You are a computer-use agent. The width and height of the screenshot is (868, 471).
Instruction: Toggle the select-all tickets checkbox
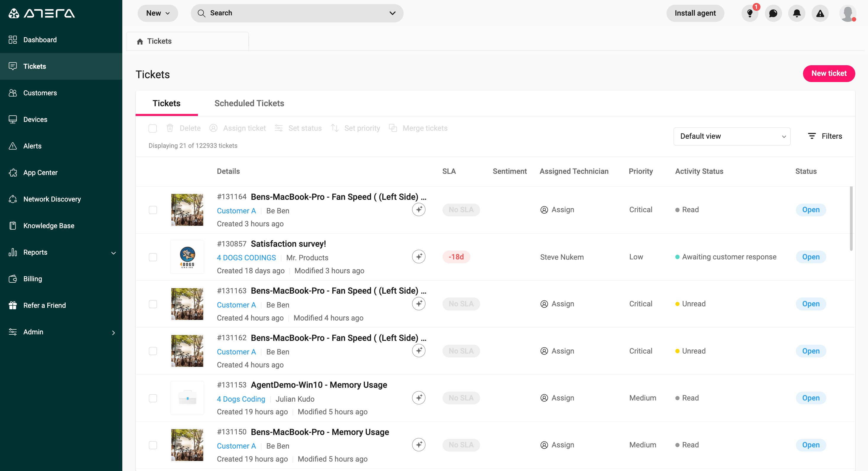[x=153, y=128]
